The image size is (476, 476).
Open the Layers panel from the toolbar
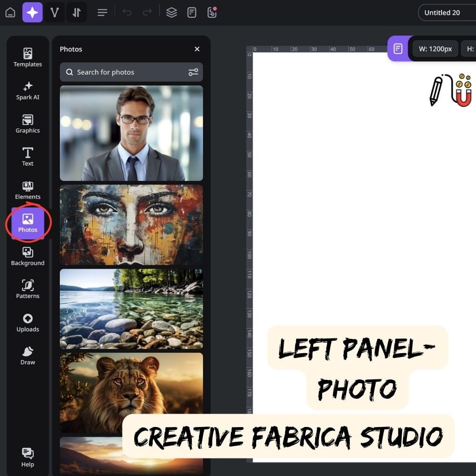point(171,12)
